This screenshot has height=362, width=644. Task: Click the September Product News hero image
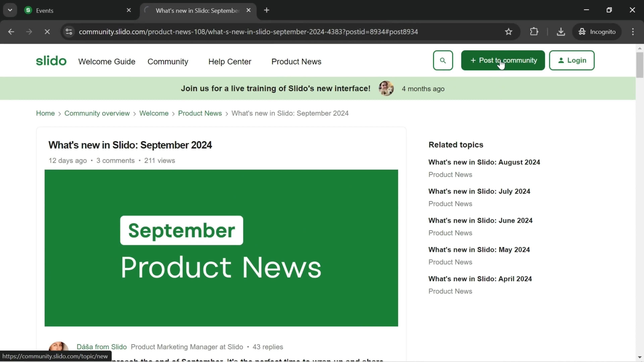click(x=221, y=248)
